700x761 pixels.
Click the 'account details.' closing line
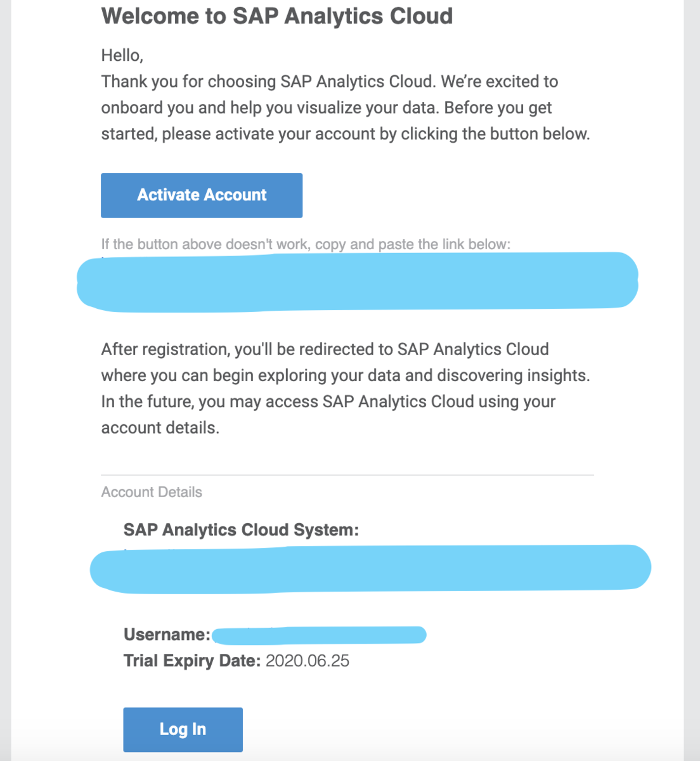(x=160, y=428)
